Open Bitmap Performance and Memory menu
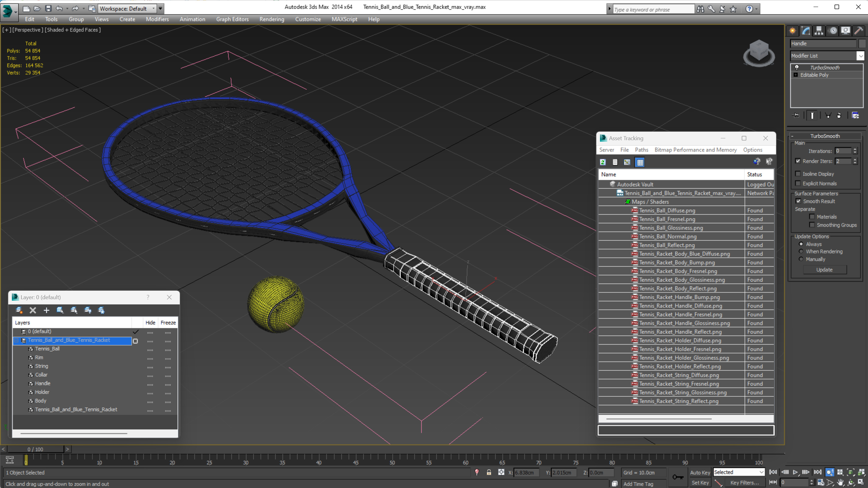Viewport: 868px width, 488px height. click(x=695, y=150)
